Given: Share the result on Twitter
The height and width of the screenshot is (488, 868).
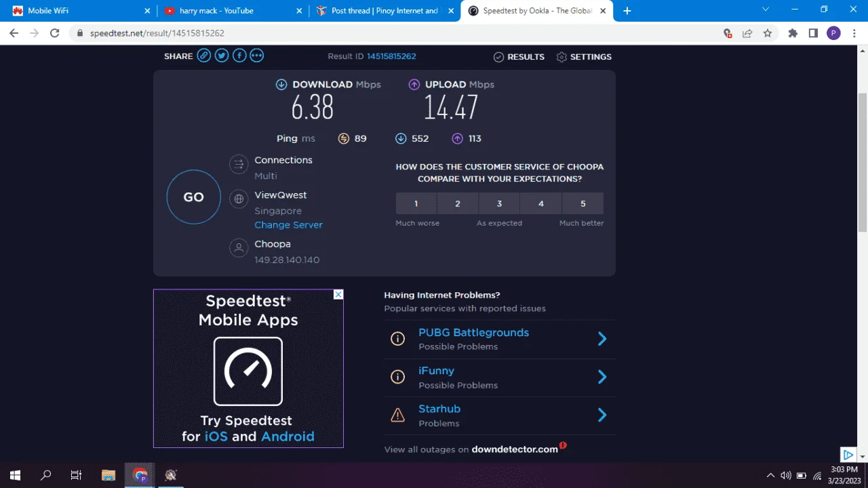Looking at the screenshot, I should point(222,56).
